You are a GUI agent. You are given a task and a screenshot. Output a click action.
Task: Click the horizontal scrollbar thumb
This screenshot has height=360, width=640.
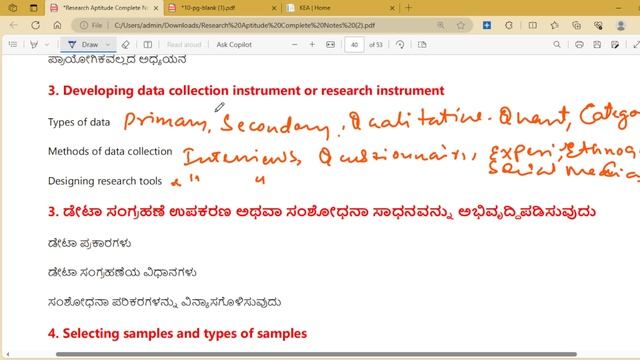click(x=316, y=354)
